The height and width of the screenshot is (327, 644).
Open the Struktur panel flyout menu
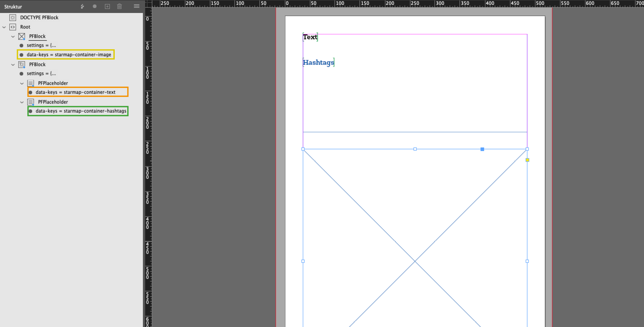[136, 6]
